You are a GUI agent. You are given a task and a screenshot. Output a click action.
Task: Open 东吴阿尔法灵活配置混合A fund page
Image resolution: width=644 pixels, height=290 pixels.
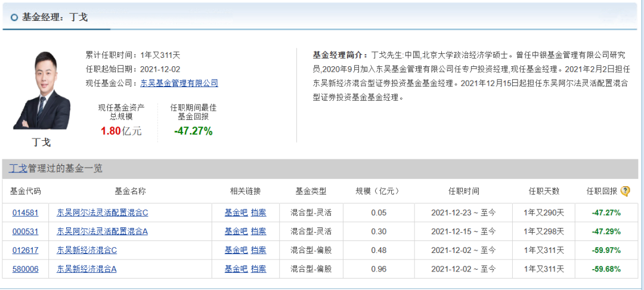[x=102, y=232]
